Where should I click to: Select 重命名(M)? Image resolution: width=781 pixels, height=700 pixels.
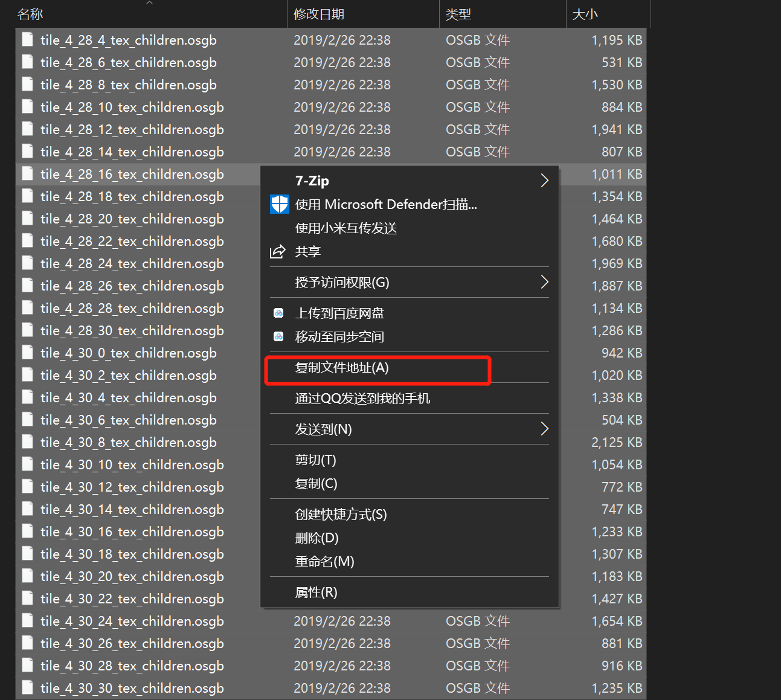[410, 561]
